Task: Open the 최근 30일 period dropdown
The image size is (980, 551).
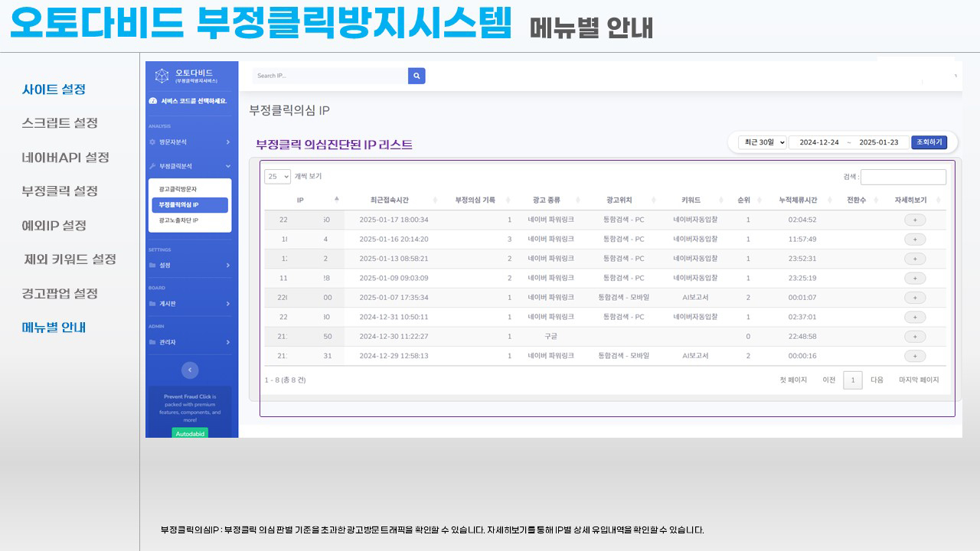Action: pos(762,142)
